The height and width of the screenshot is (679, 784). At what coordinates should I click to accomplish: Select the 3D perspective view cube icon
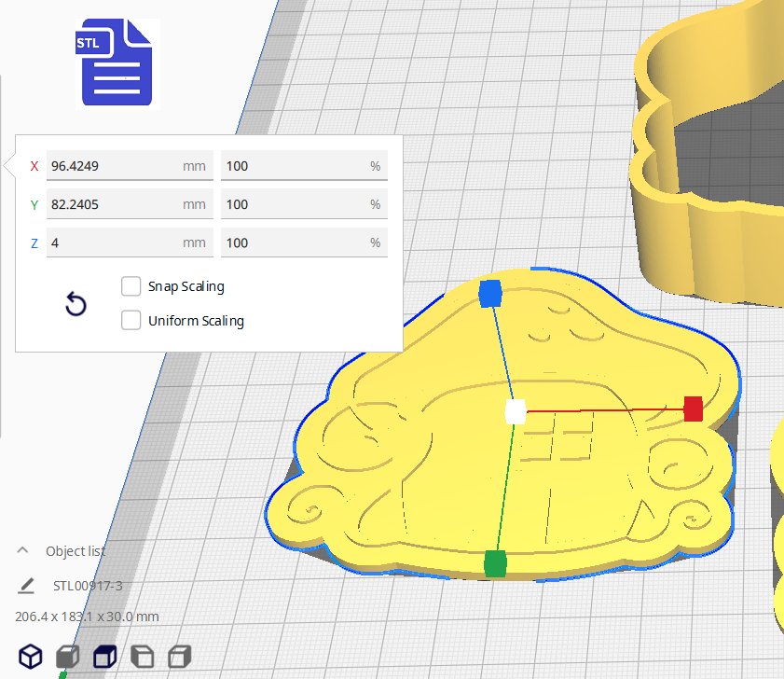coord(32,656)
